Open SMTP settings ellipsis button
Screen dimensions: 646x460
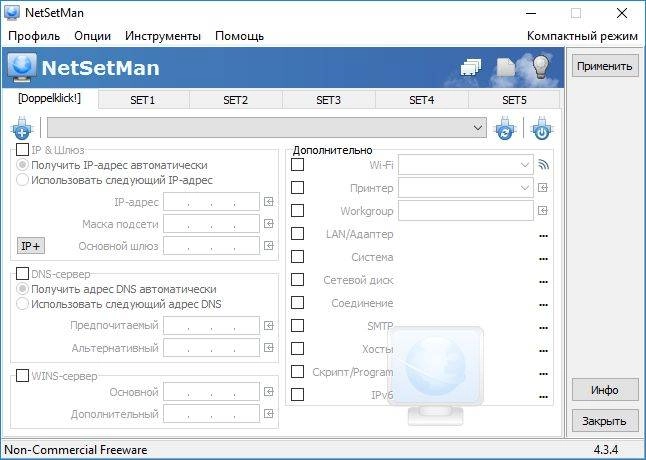click(x=543, y=328)
